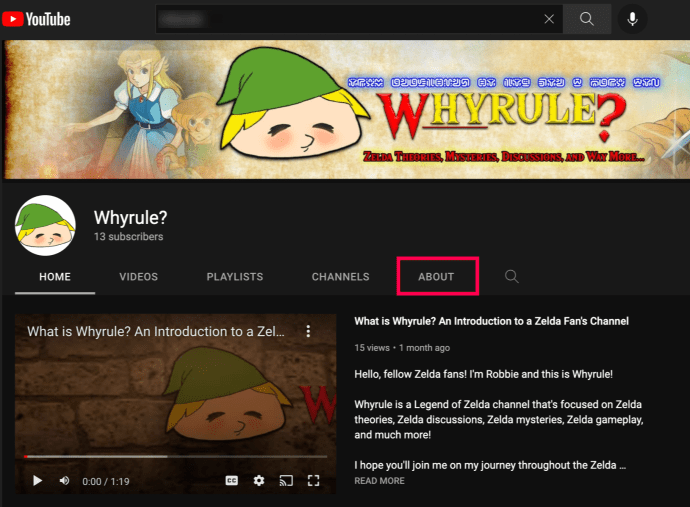
Task: Open the VIDEOS tab
Action: click(x=138, y=277)
